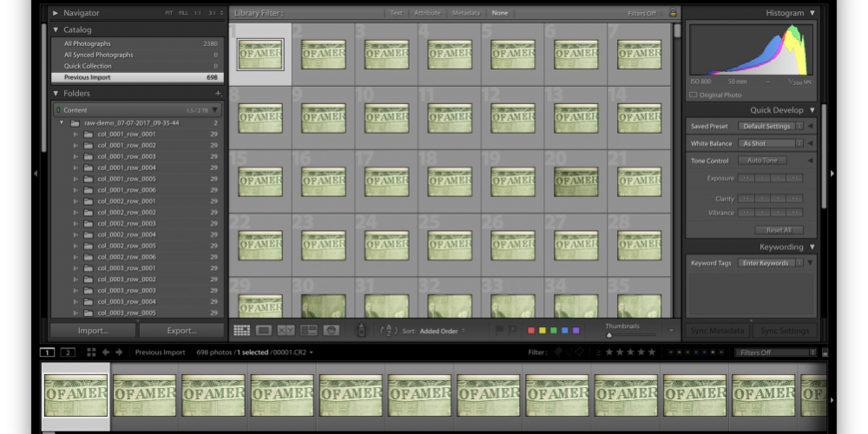868x434 pixels.
Task: Collapse the Folders panel
Action: 56,94
